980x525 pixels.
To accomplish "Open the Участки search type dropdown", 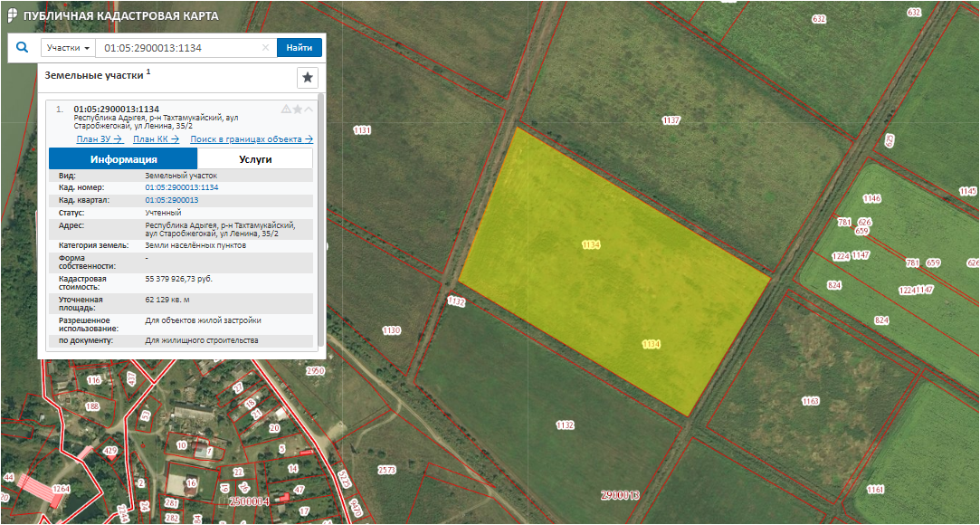I will coord(68,48).
